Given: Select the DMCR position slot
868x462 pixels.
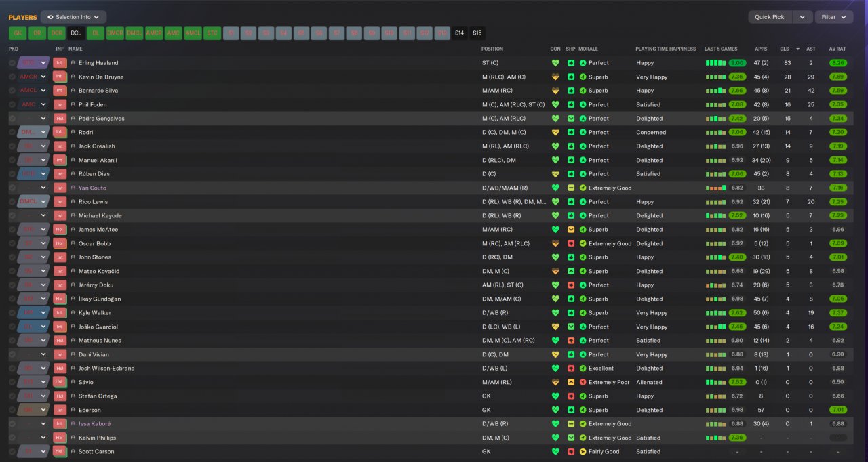Looking at the screenshot, I should point(115,33).
